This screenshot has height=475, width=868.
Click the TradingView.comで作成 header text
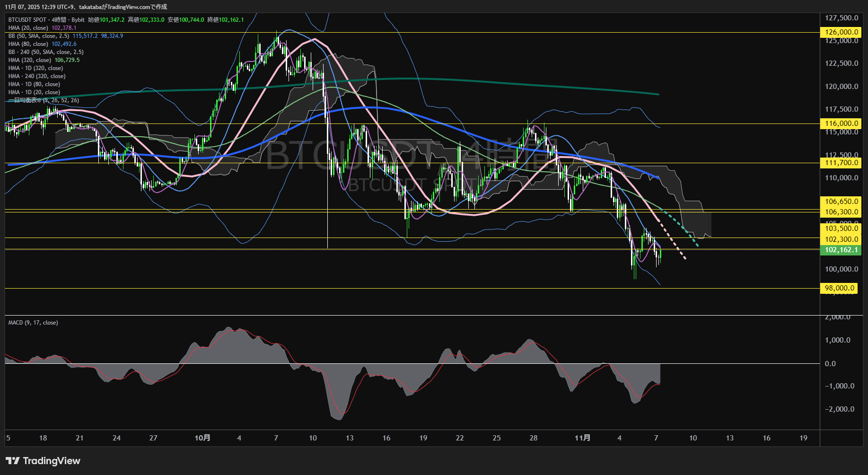tap(137, 7)
